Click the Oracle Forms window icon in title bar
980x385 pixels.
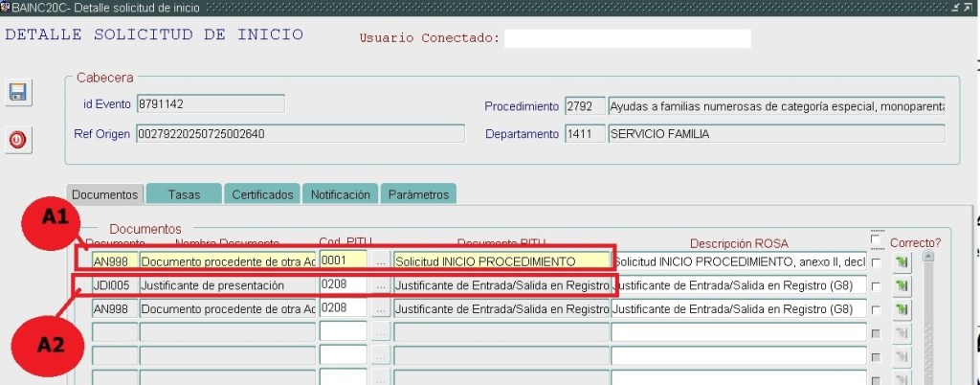point(6,8)
